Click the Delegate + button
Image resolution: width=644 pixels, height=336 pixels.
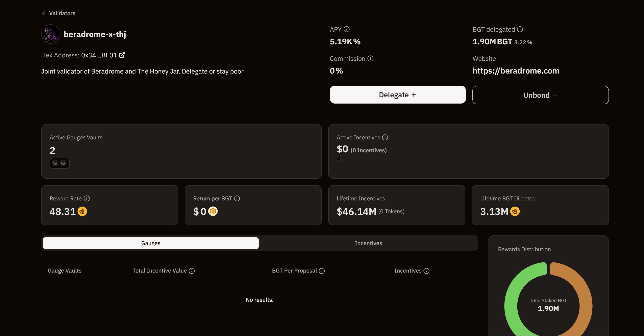[x=398, y=95]
